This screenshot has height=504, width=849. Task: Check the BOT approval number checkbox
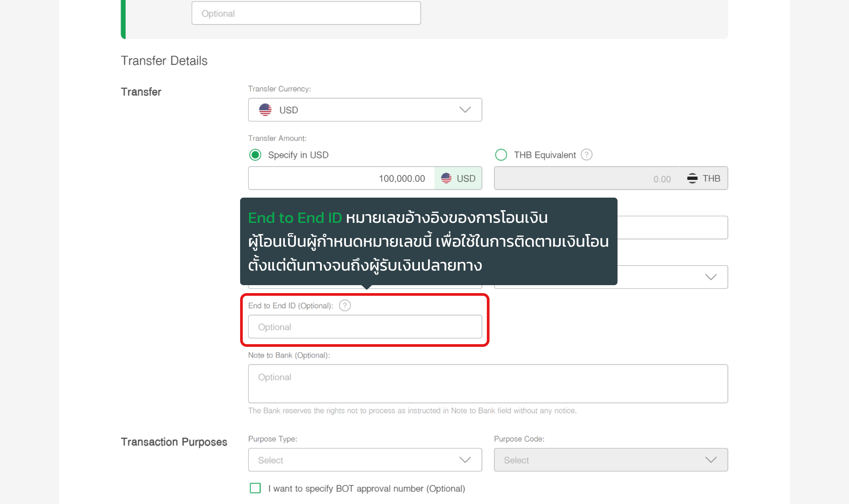pos(255,488)
